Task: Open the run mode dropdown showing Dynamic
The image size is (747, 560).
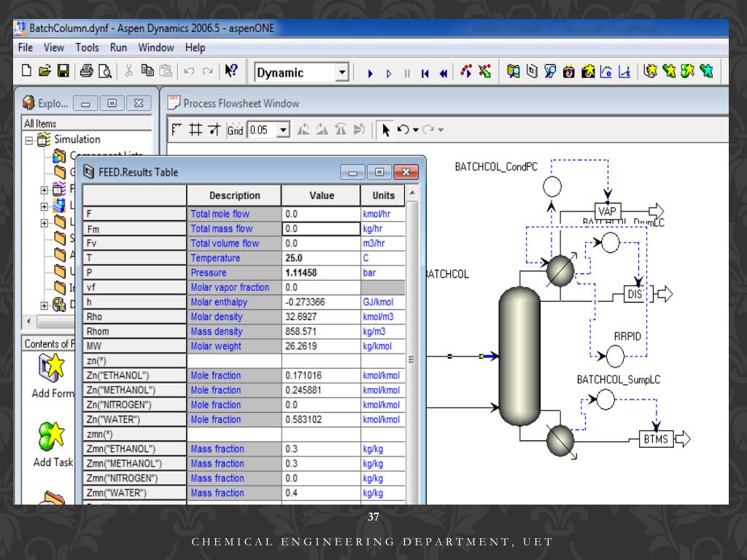Action: [341, 73]
